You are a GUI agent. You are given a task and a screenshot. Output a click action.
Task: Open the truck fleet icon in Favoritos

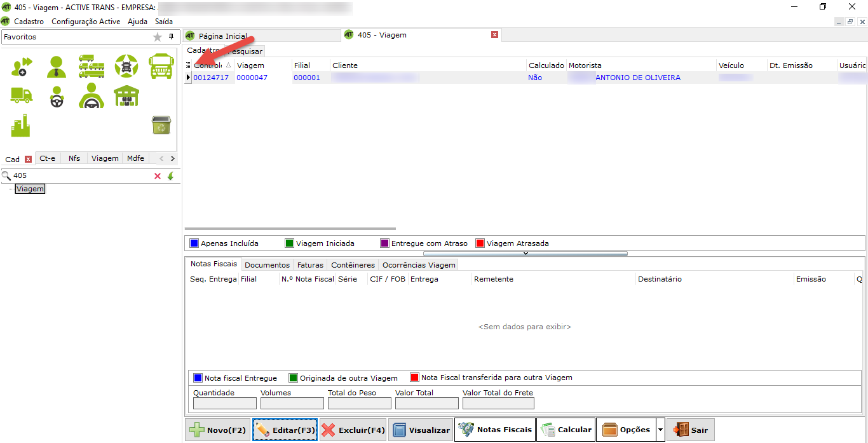[x=92, y=66]
